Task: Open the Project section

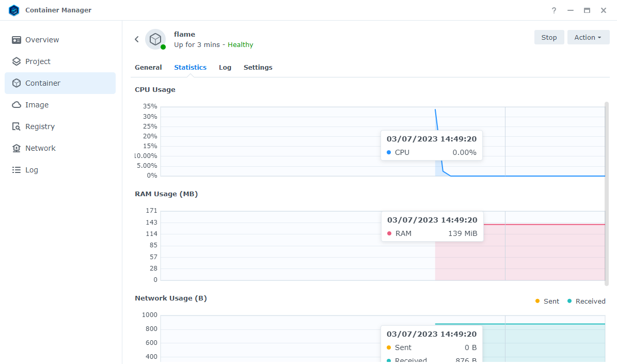Action: [x=60, y=61]
